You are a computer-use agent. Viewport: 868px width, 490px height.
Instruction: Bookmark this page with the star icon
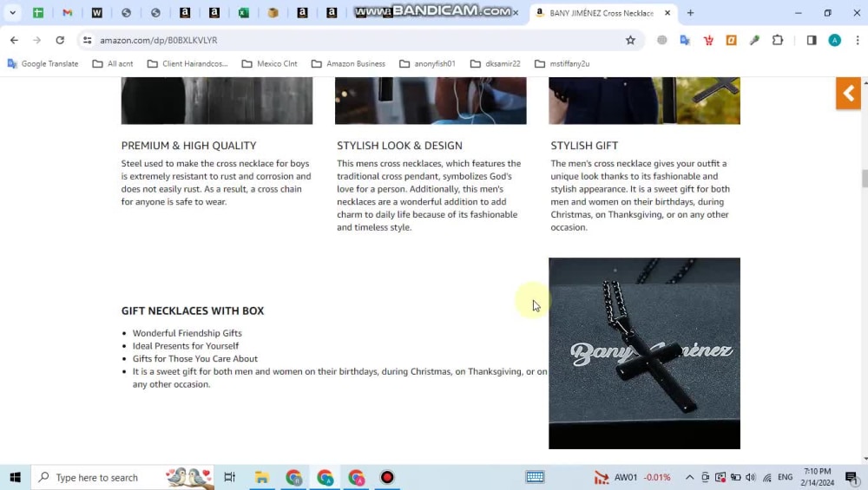(630, 40)
